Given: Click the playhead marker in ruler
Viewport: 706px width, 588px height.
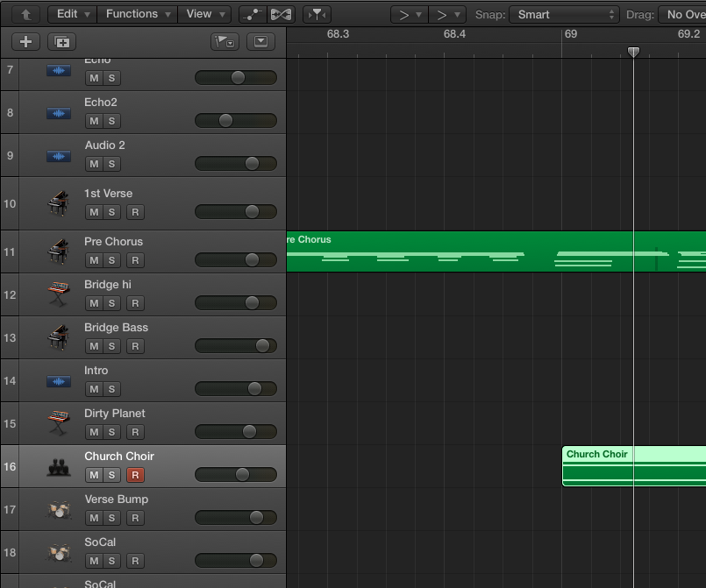Looking at the screenshot, I should pyautogui.click(x=633, y=53).
